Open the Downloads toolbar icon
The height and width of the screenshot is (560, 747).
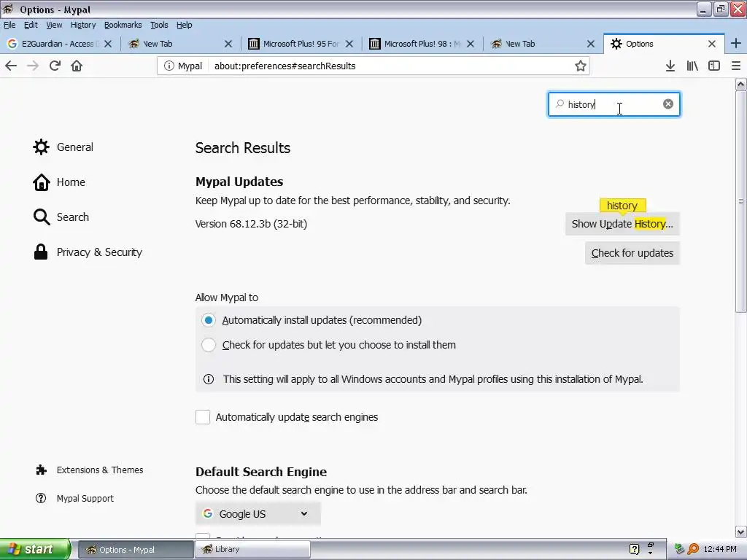[670, 66]
